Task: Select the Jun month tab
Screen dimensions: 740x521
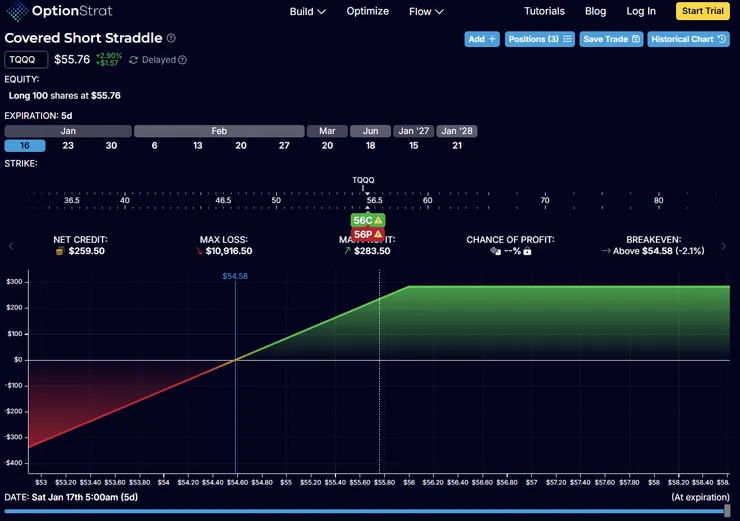Action: tap(370, 131)
